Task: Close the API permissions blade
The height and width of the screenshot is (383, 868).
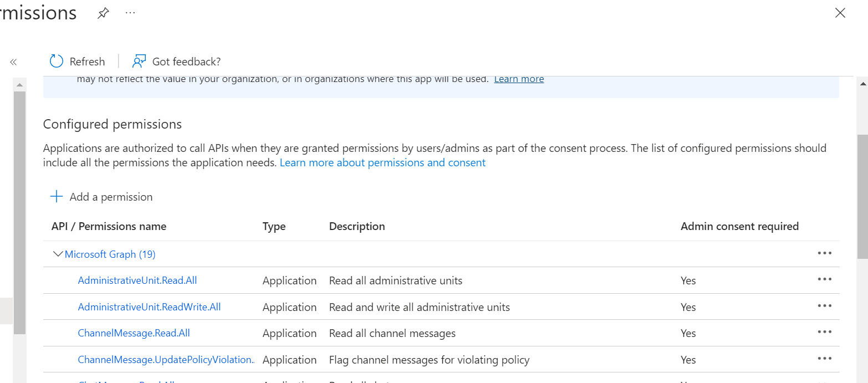Action: pos(840,13)
